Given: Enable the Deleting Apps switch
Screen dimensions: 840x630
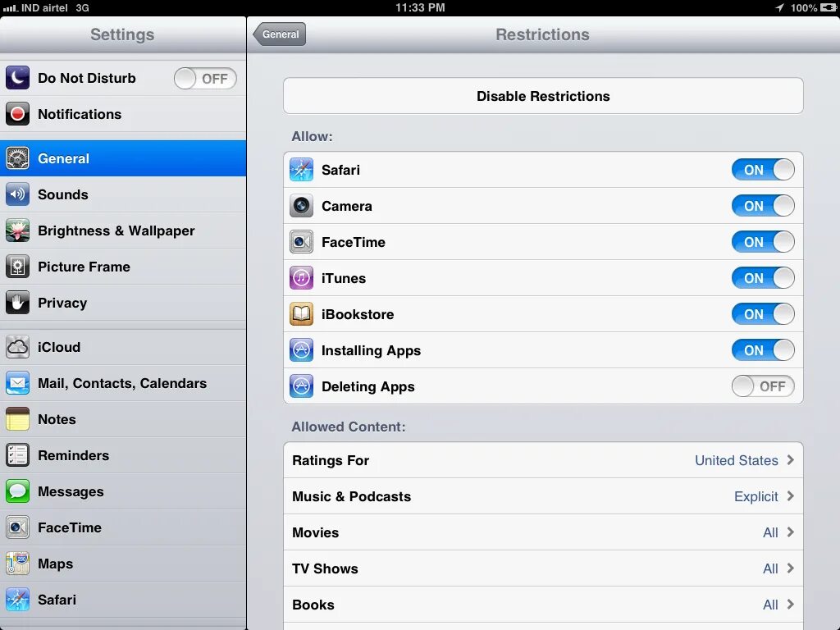Looking at the screenshot, I should point(763,386).
